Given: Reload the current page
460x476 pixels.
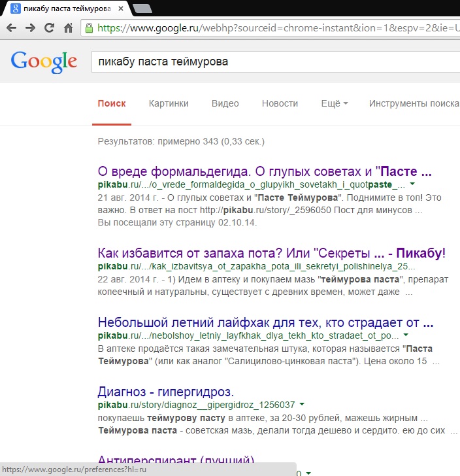Looking at the screenshot, I should pos(49,28).
